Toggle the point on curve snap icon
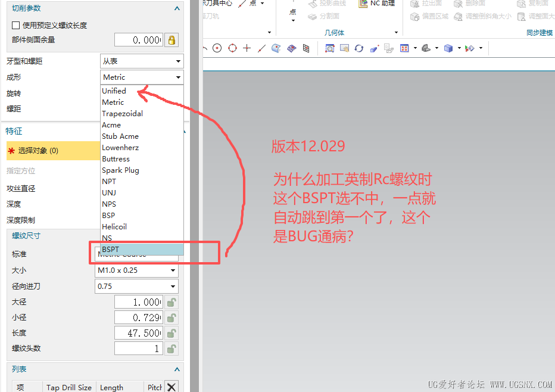 click(x=261, y=48)
